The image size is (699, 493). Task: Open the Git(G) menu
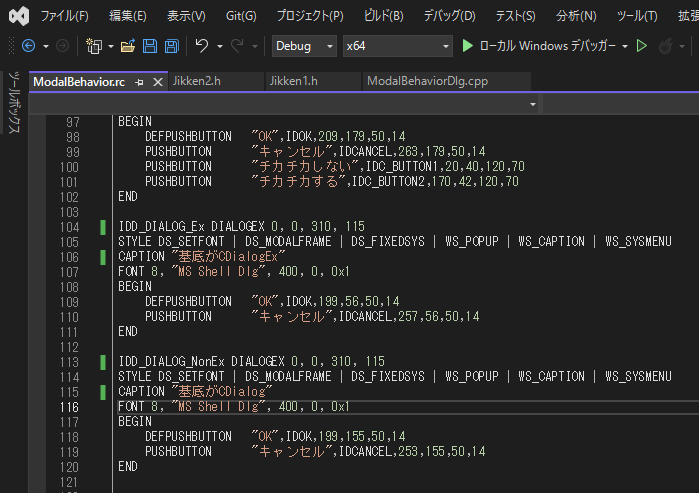point(240,16)
